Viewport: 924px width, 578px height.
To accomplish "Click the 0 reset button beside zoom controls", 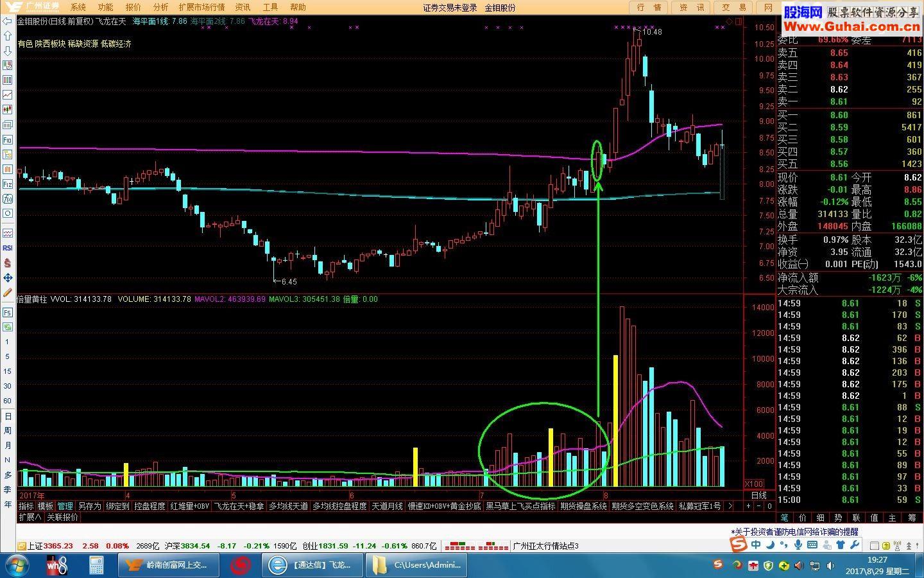I will 769,506.
